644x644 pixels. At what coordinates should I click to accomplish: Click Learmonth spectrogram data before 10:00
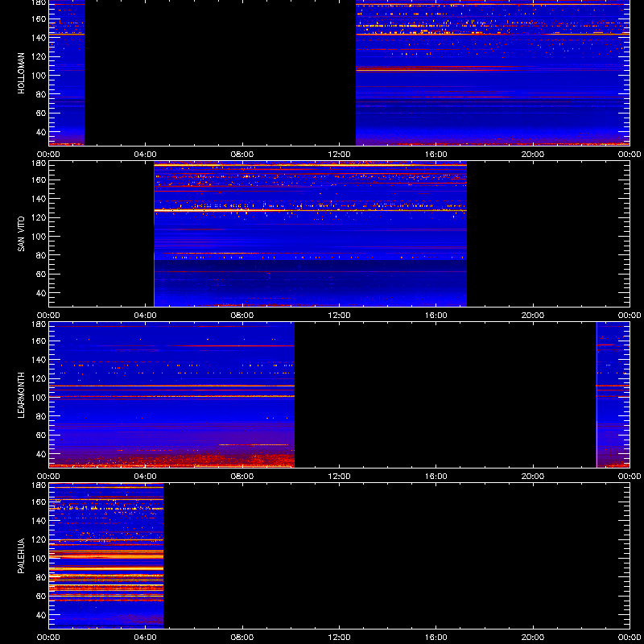point(171,395)
